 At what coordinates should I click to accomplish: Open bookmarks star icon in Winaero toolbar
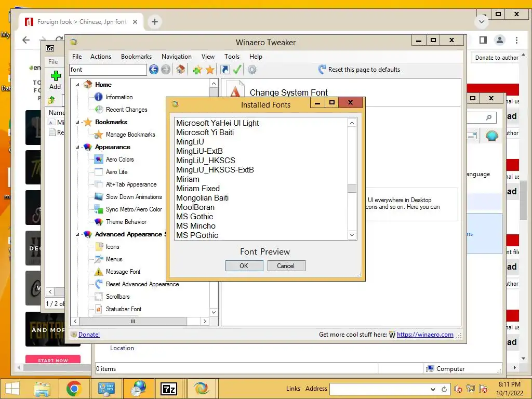click(x=210, y=70)
